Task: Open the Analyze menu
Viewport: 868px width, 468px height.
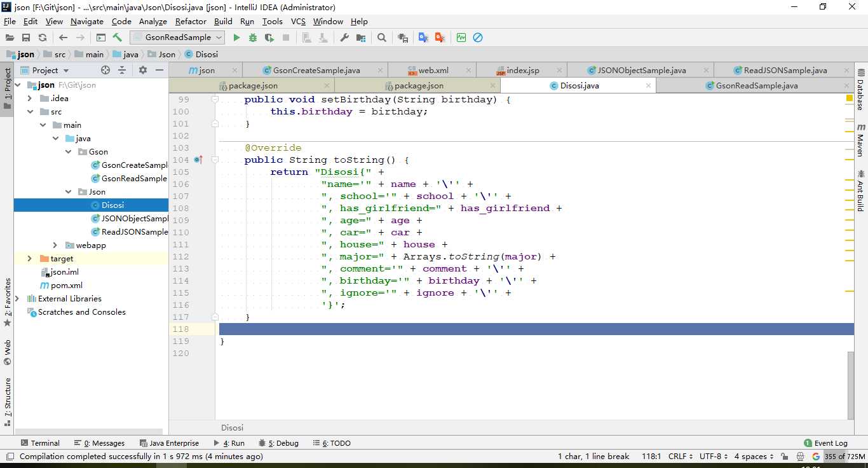Action: pyautogui.click(x=153, y=21)
